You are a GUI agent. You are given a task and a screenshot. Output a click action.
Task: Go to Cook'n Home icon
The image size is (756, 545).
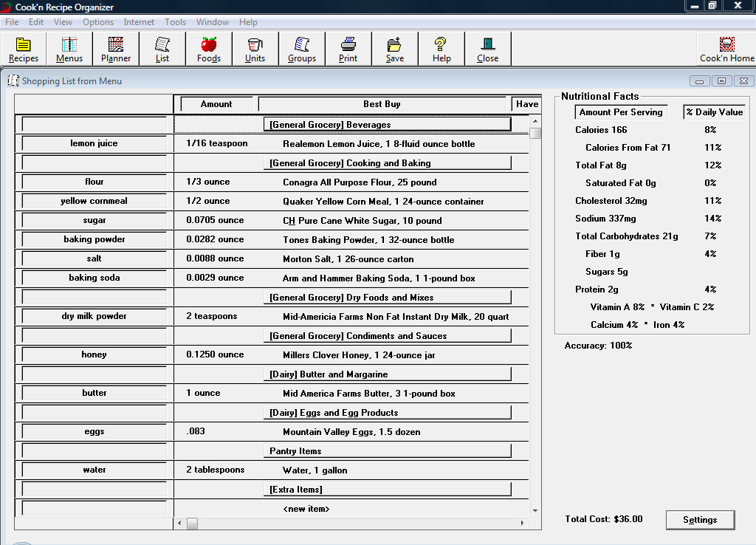tap(726, 49)
